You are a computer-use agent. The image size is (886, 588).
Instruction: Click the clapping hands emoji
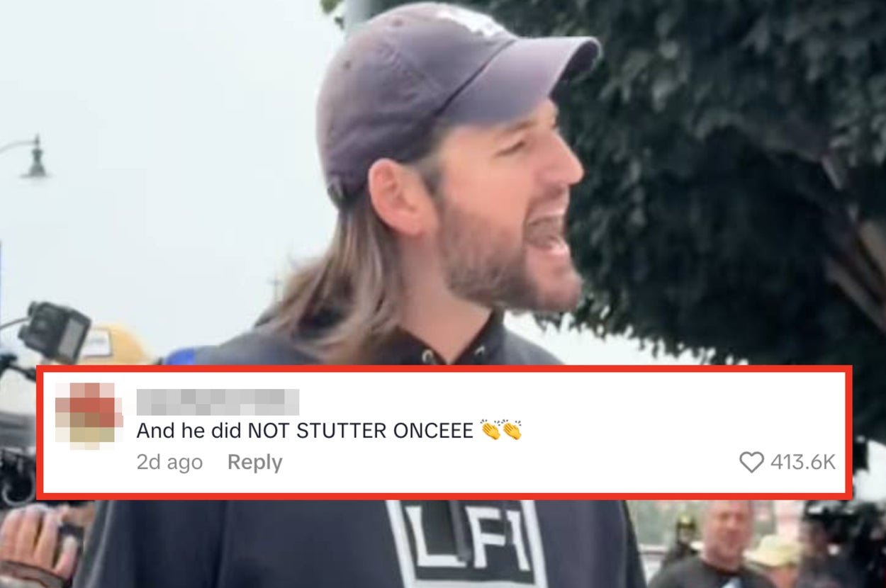(x=501, y=430)
